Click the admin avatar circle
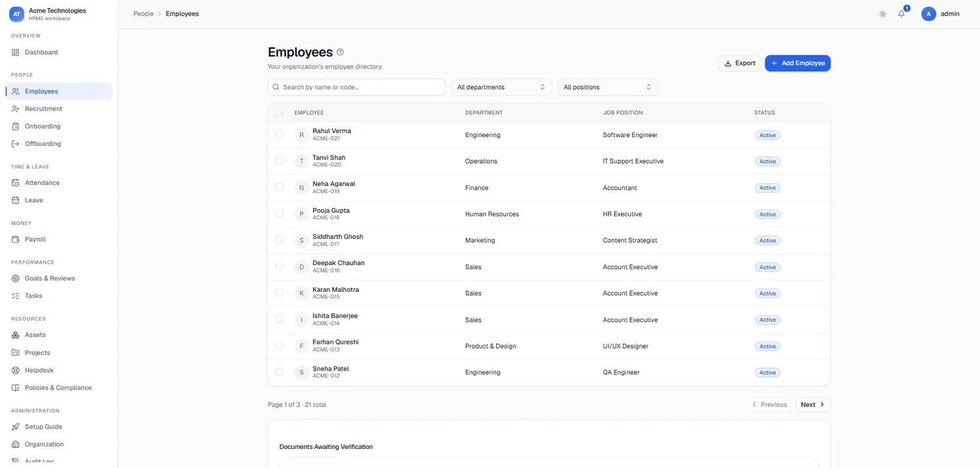The image size is (980, 468). [928, 14]
